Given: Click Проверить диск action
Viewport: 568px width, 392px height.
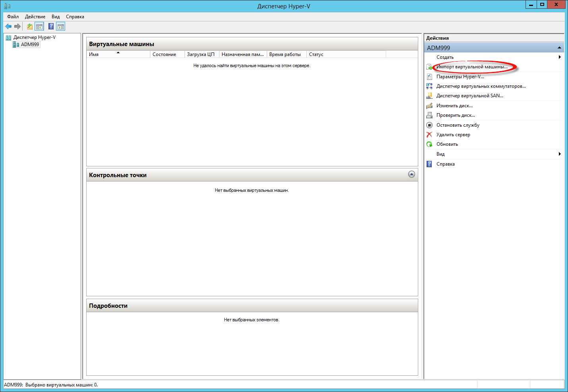Looking at the screenshot, I should point(456,115).
